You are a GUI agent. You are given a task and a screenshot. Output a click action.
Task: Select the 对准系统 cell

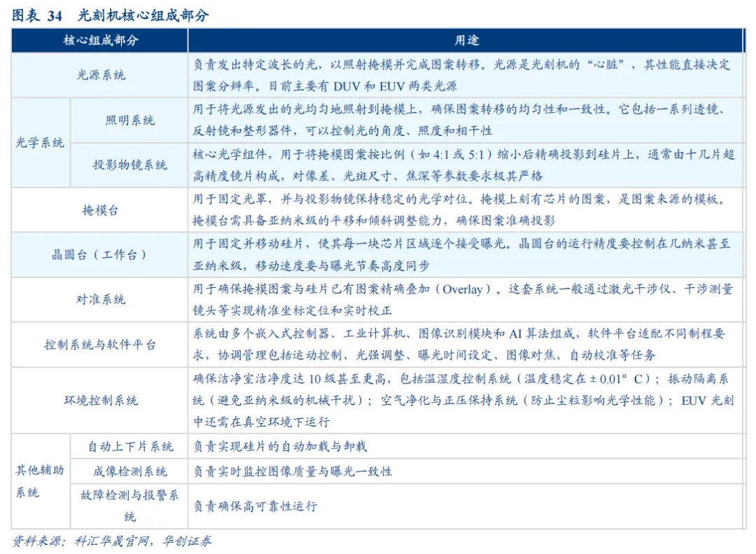[x=100, y=300]
